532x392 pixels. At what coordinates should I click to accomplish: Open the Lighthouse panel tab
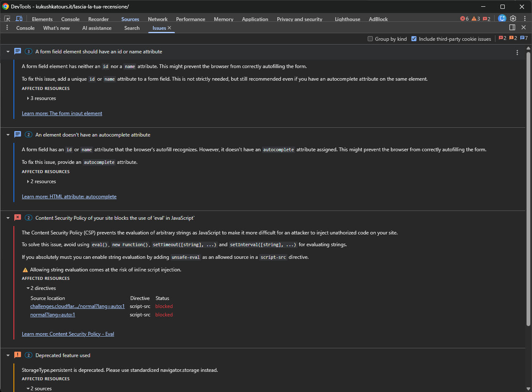click(347, 19)
